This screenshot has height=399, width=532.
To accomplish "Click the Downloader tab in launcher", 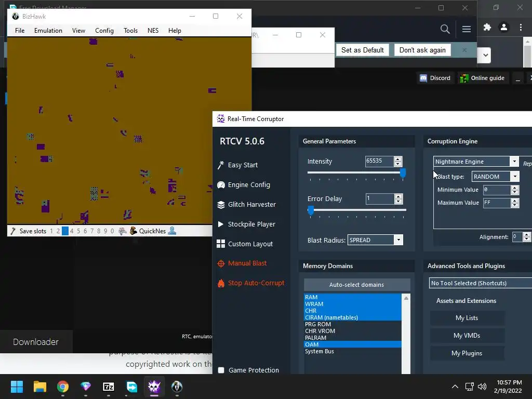I will (x=36, y=342).
